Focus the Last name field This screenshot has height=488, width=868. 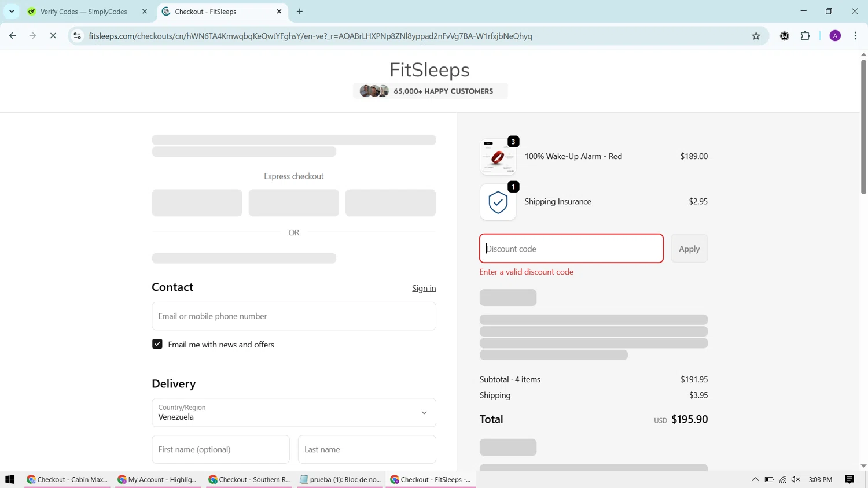367,449
